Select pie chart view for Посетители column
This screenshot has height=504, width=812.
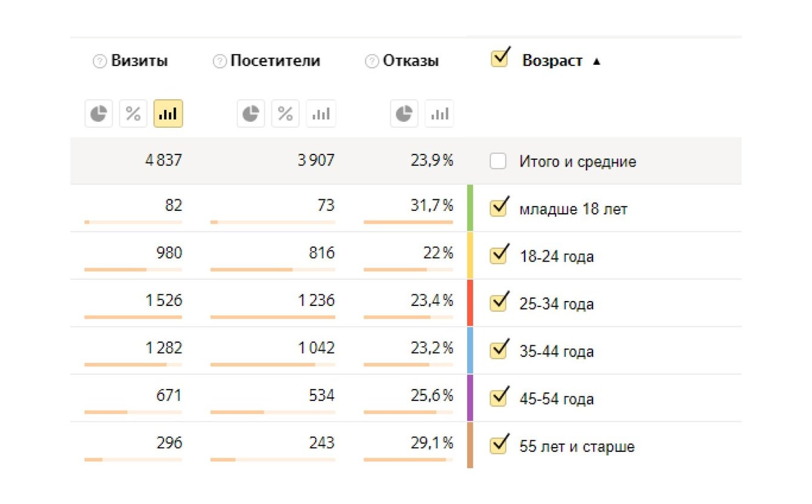pyautogui.click(x=250, y=114)
